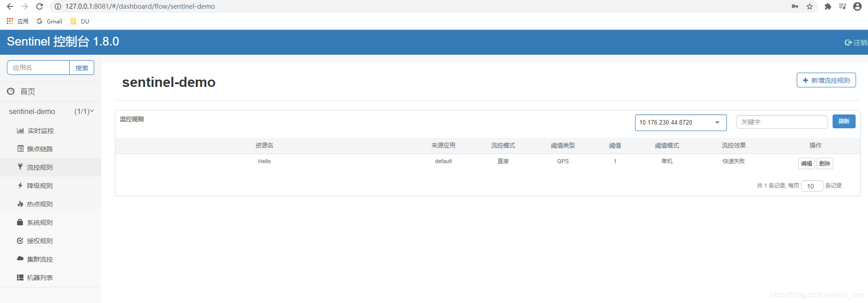Viewport: 868px width, 303px height.
Task: Open the media control playlist icon
Action: tap(842, 6)
